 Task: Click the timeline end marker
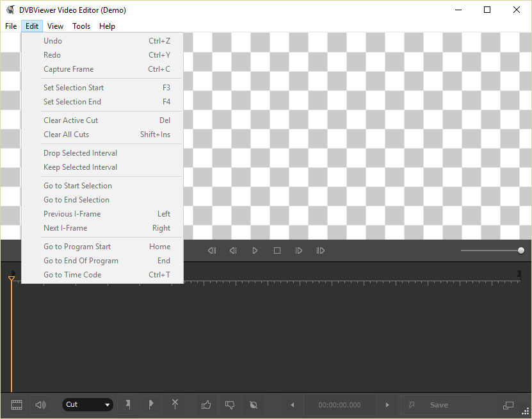[x=519, y=274]
